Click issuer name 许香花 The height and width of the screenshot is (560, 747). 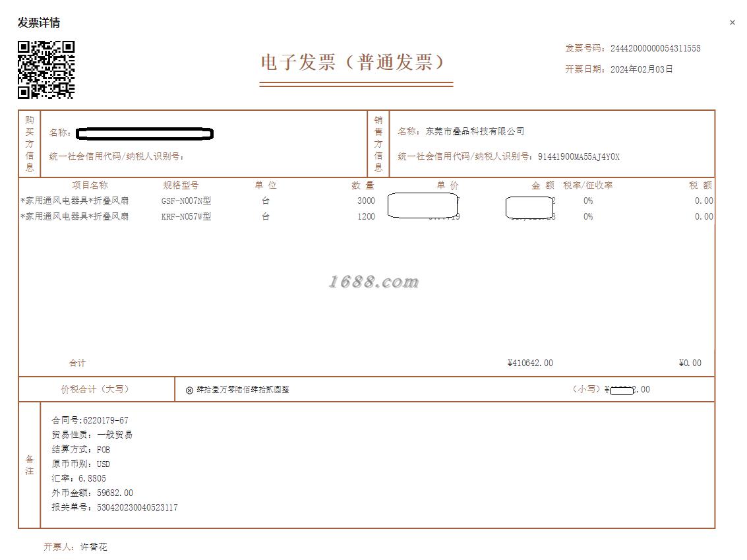pyautogui.click(x=94, y=547)
